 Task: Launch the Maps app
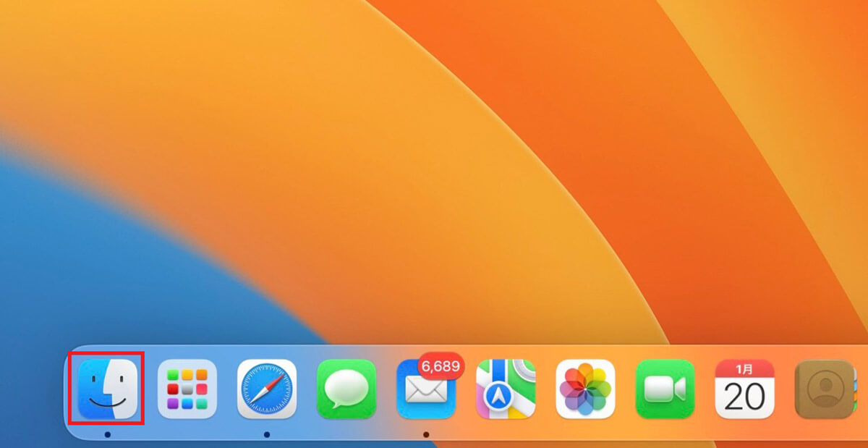506,389
